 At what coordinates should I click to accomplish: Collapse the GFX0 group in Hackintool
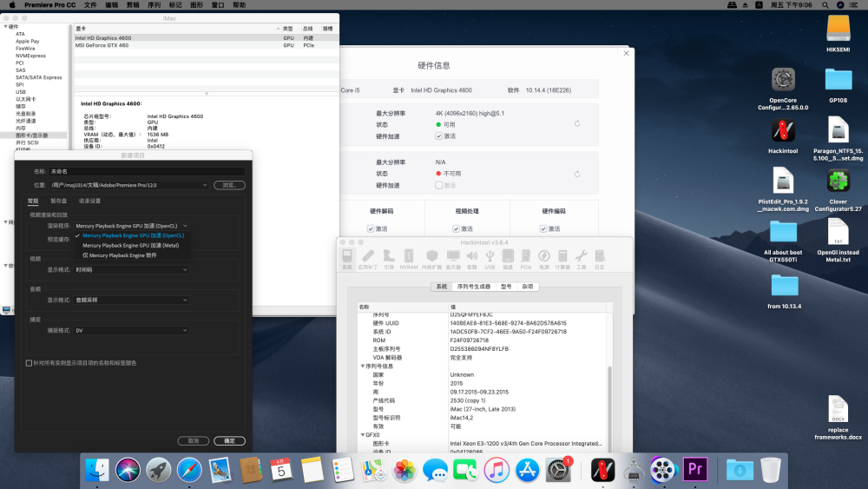tap(363, 435)
